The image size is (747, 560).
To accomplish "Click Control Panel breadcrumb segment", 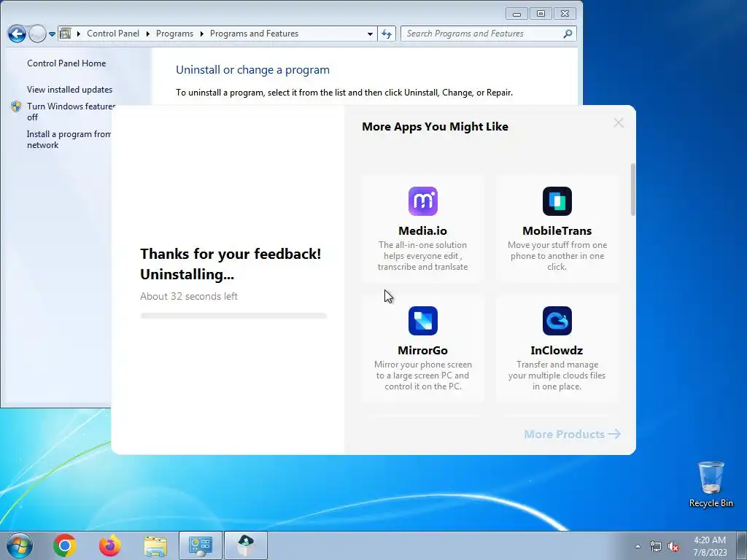I will click(113, 34).
